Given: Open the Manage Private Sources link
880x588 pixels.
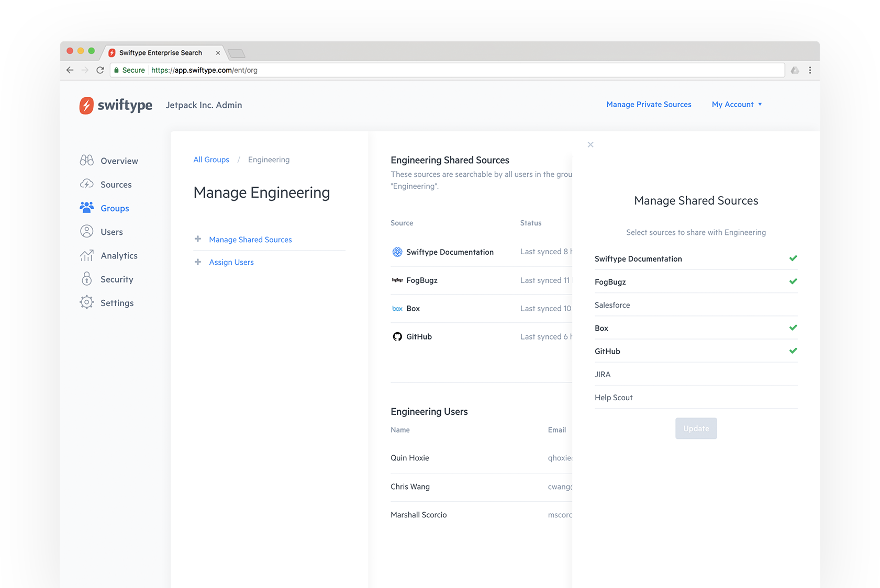Looking at the screenshot, I should pyautogui.click(x=649, y=105).
